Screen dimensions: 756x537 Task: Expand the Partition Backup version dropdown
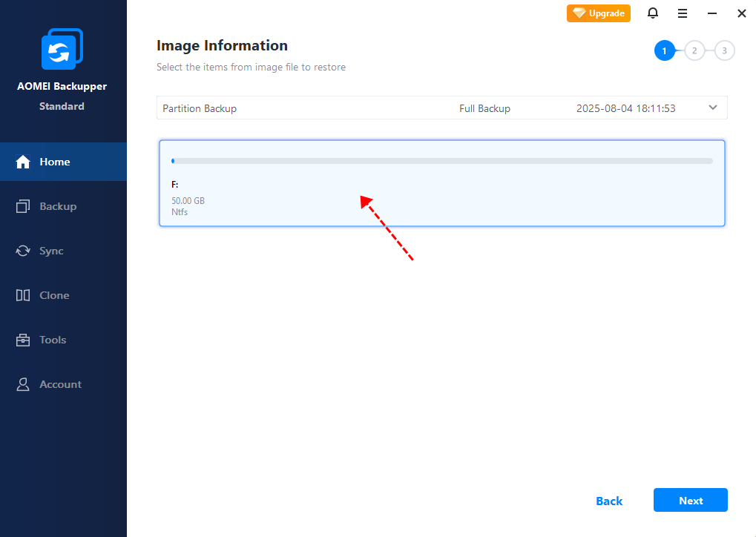tap(713, 108)
